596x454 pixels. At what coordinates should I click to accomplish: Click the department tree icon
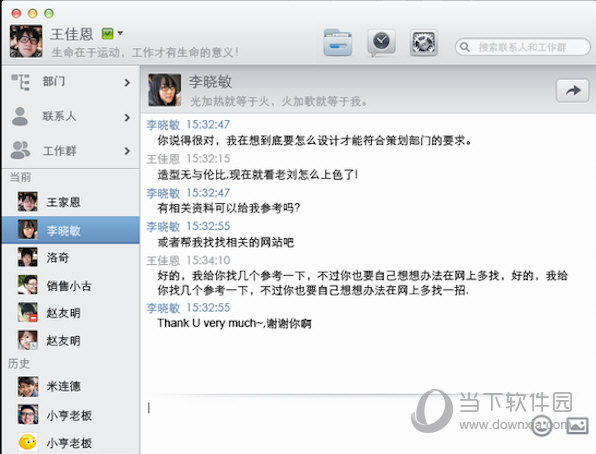pos(20,82)
